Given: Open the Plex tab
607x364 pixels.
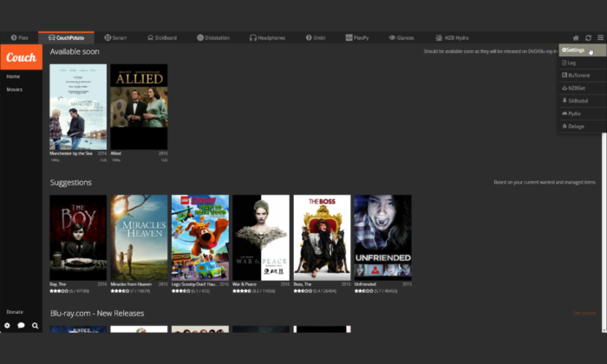Looking at the screenshot, I should click(x=19, y=37).
